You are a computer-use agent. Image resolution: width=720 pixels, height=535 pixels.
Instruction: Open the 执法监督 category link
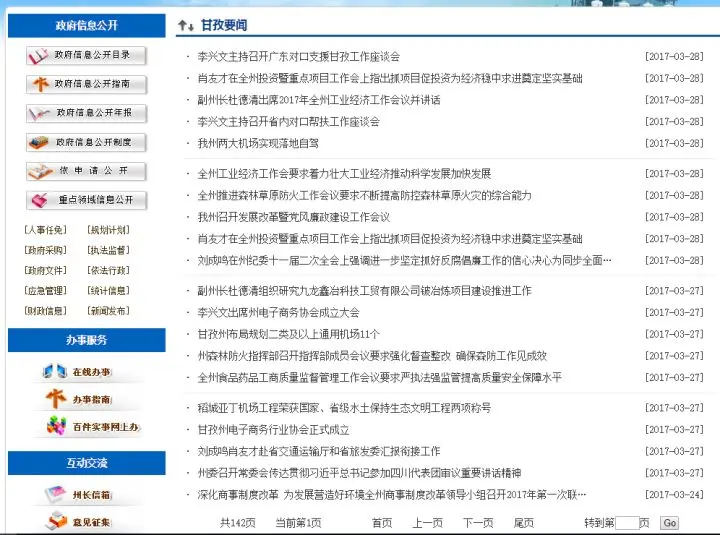tap(108, 250)
